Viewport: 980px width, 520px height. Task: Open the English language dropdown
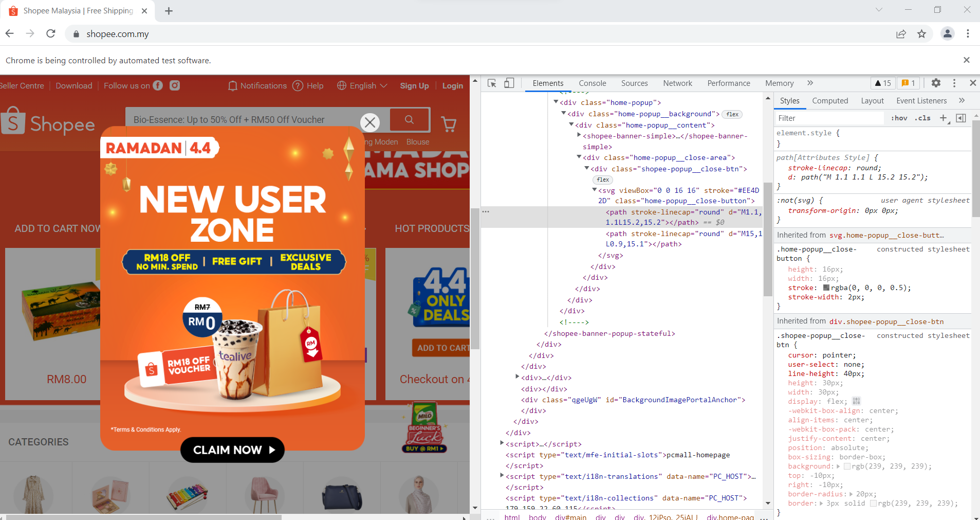point(362,85)
